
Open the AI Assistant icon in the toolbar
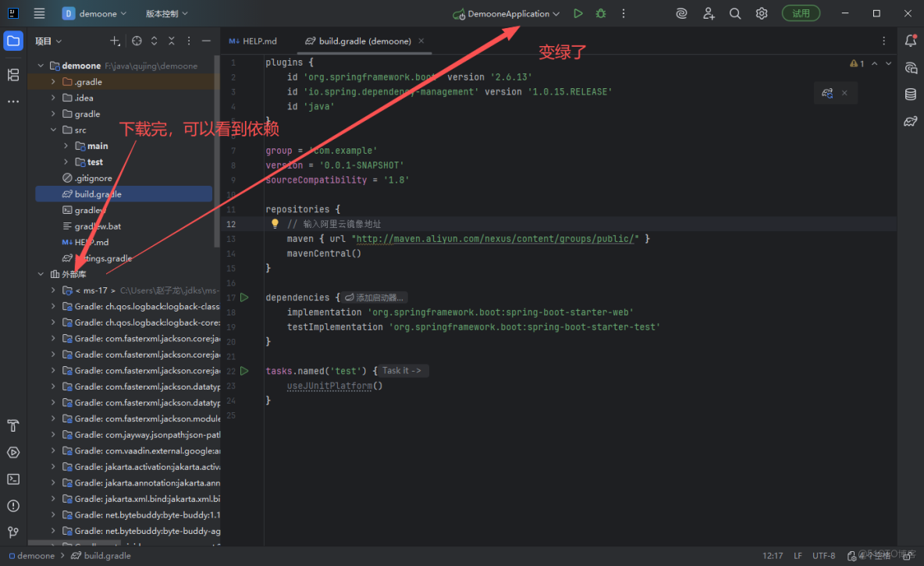pyautogui.click(x=681, y=13)
